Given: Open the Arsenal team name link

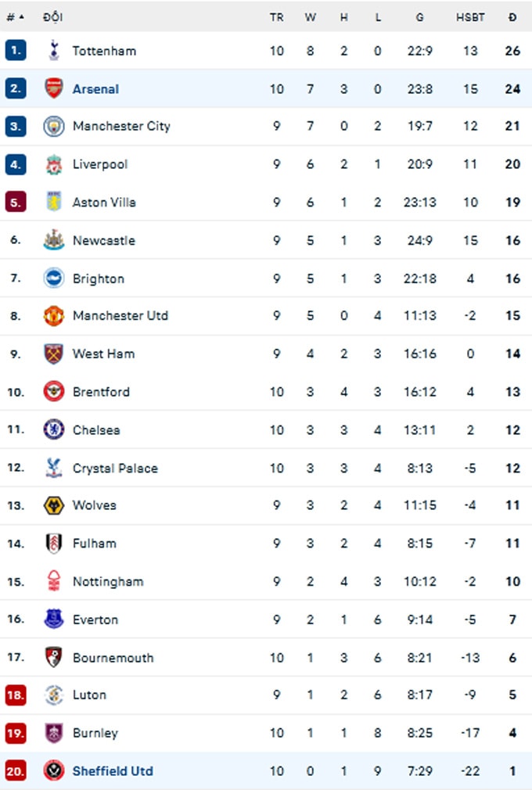Looking at the screenshot, I should (x=95, y=88).
